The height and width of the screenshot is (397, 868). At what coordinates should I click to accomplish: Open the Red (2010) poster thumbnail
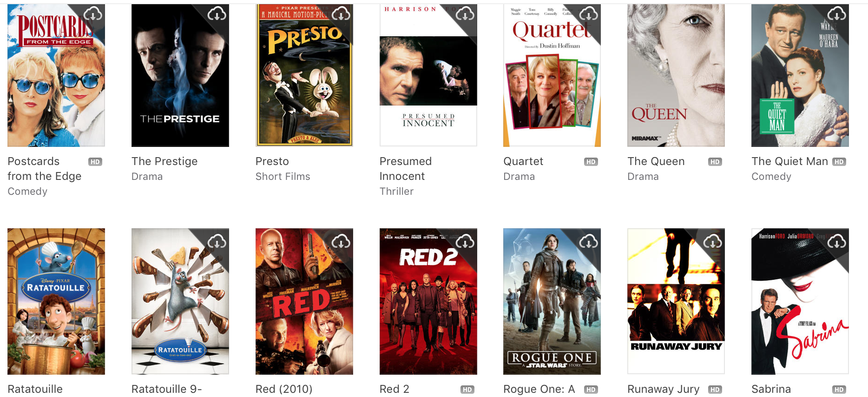304,301
